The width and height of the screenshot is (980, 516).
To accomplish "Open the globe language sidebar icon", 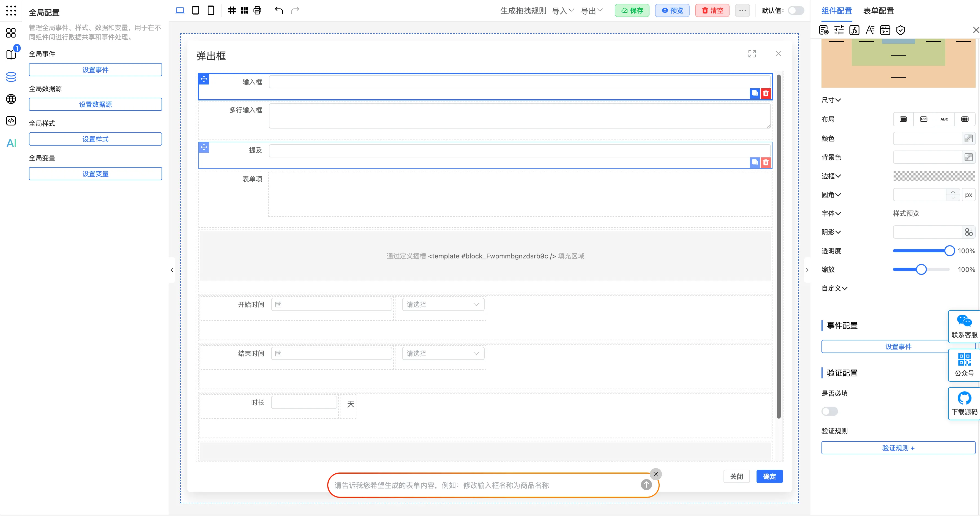I will tap(11, 99).
